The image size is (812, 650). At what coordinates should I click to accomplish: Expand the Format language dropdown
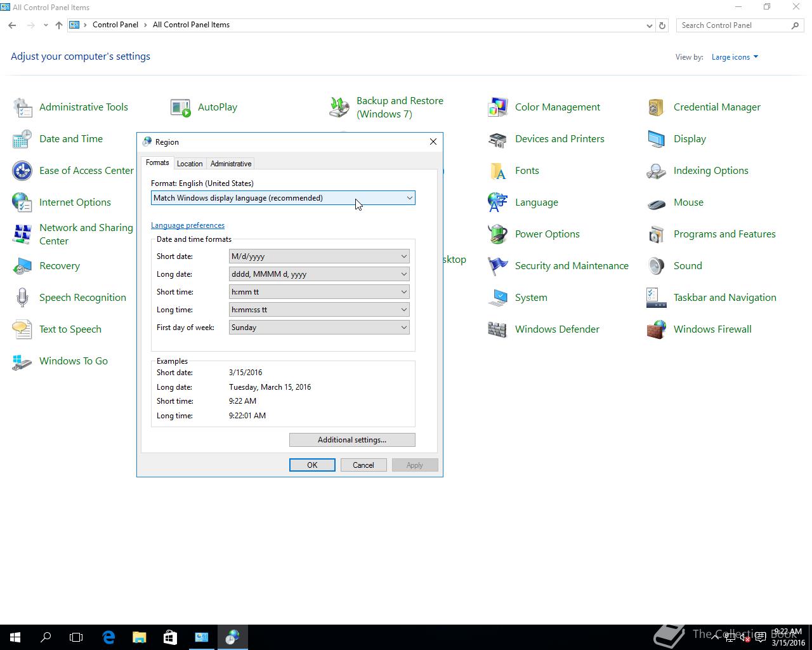[x=283, y=198]
